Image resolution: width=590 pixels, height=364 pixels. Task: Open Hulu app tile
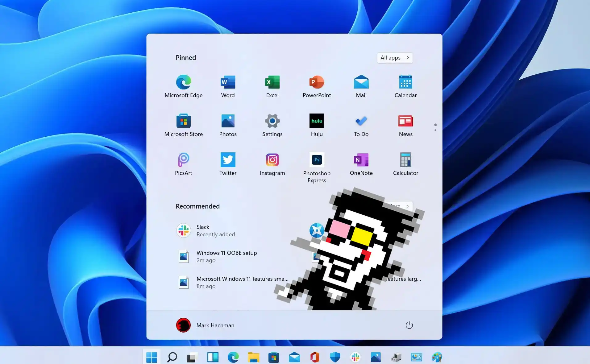coord(317,125)
